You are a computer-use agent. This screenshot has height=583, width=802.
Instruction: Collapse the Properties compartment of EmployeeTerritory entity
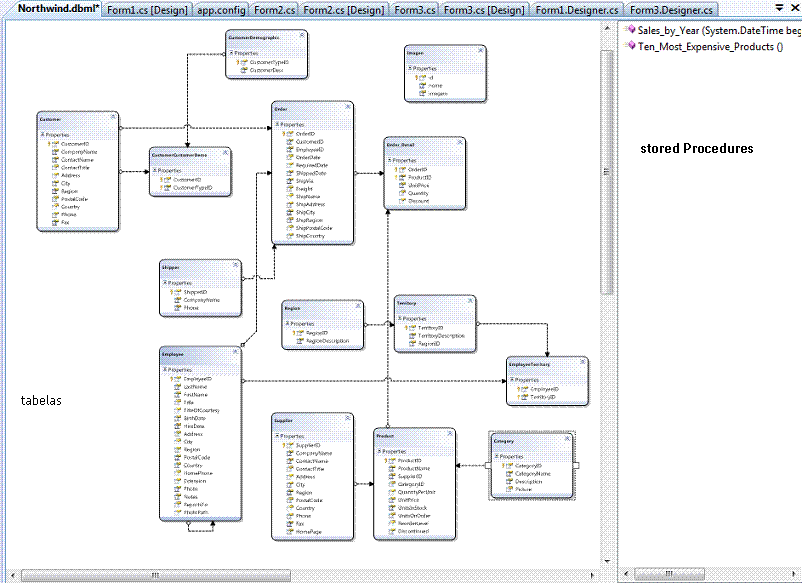pyautogui.click(x=512, y=379)
